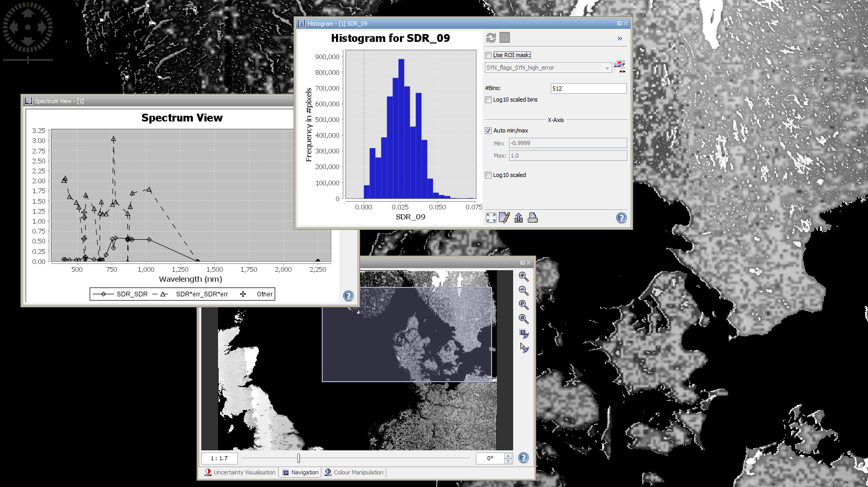Viewport: 868px width, 487px height.
Task: Click the refresh histogram icon
Action: [x=491, y=38]
